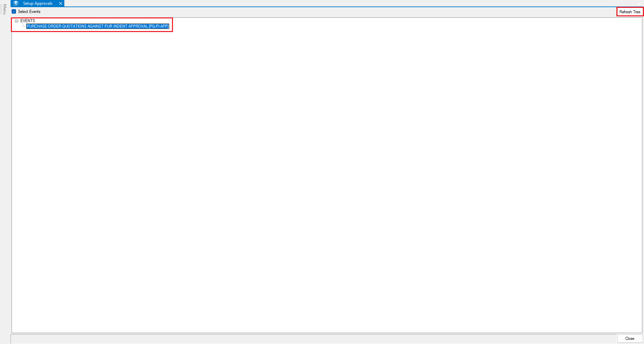Uncheck the Select Events checkbox
This screenshot has height=344, width=644.
pyautogui.click(x=14, y=12)
